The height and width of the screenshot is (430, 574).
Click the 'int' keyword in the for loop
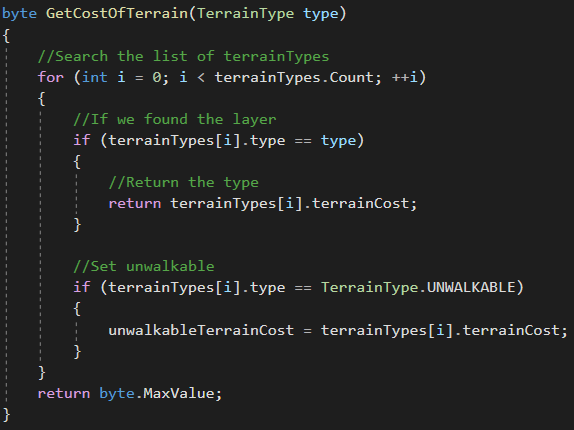[x=95, y=77]
